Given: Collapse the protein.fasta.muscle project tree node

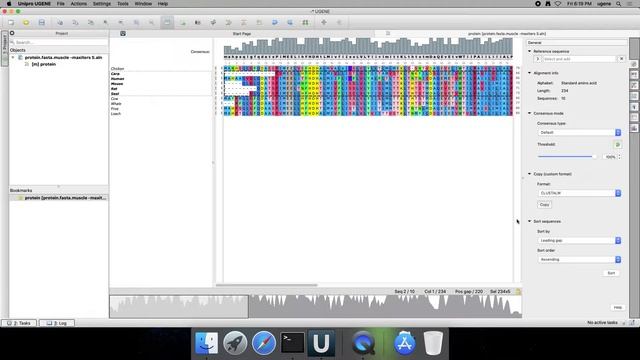Looking at the screenshot, I should pyautogui.click(x=13, y=58).
